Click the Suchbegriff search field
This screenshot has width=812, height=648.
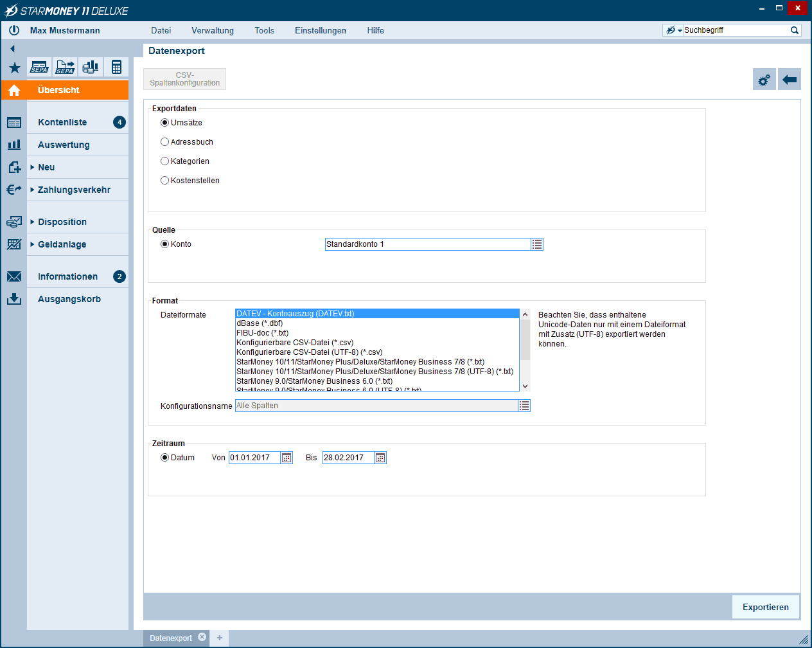click(x=736, y=30)
